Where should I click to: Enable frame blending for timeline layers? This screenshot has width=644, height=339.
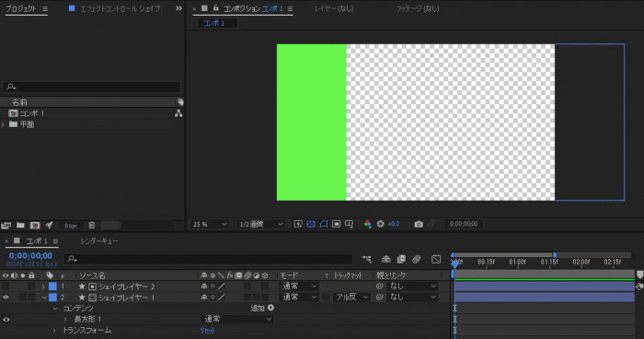401,259
